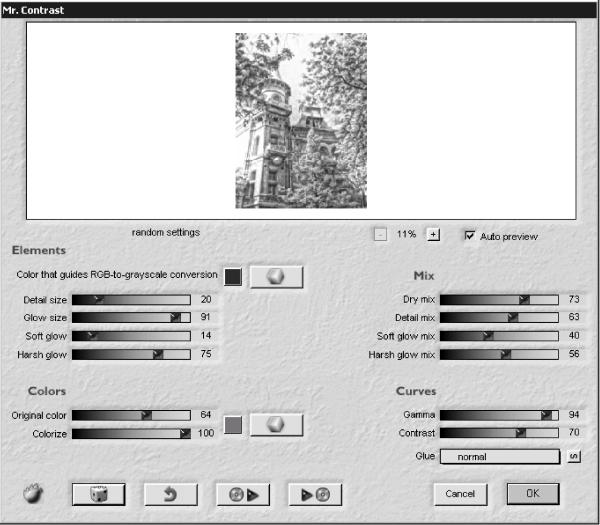
Task: Click the Soft glow mix slider
Action: tap(499, 336)
